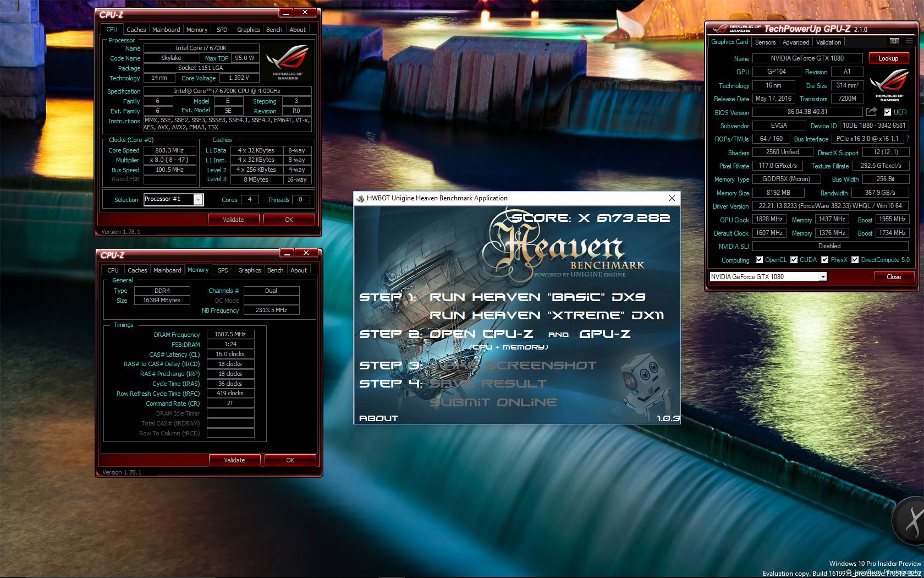Viewport: 924px width, 578px height.
Task: Click the GPU Clock value 1828 MHz
Action: (x=769, y=219)
